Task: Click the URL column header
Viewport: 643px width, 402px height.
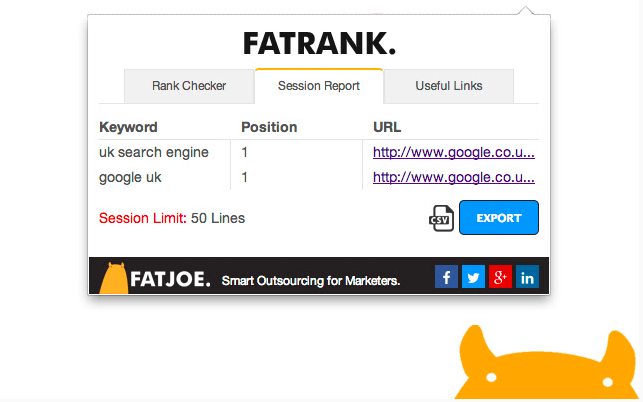Action: [387, 127]
